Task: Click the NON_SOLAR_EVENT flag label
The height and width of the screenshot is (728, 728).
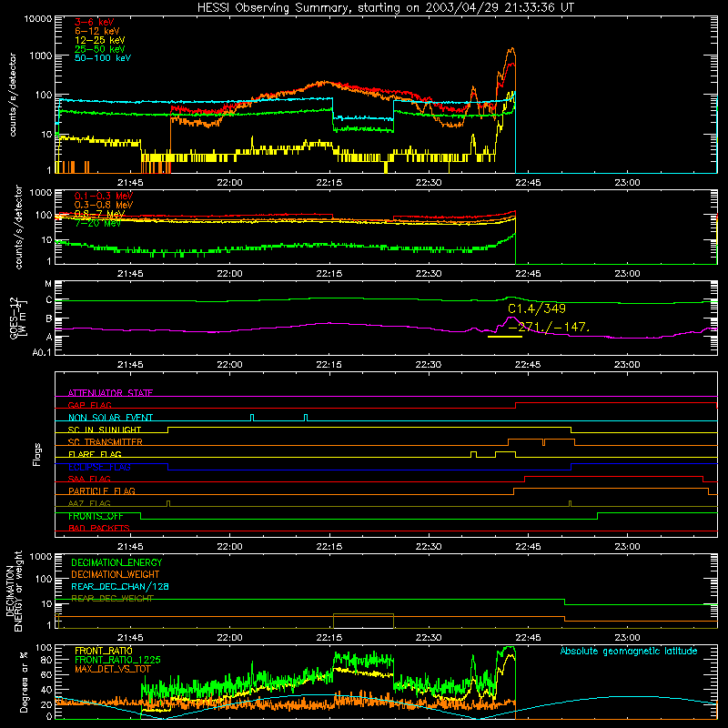Action: coord(110,418)
